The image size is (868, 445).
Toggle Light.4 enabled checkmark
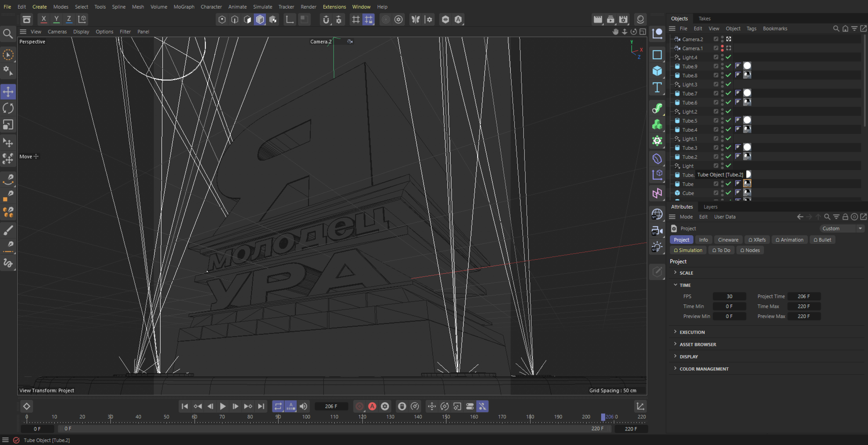tap(729, 57)
